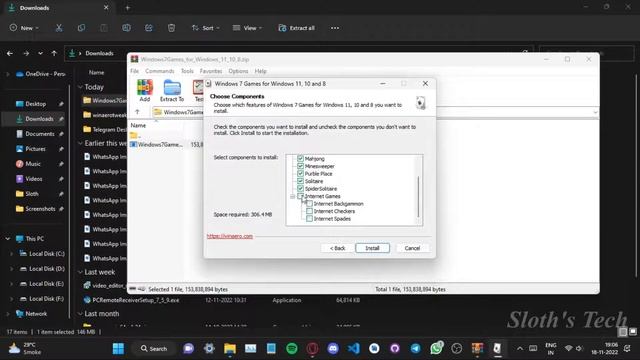
Task: Expand Local Disk (C:) in navigation pane
Action: (x=11, y=253)
